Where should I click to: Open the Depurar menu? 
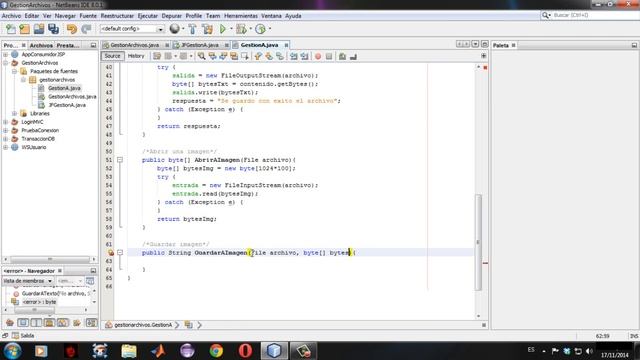(x=171, y=16)
